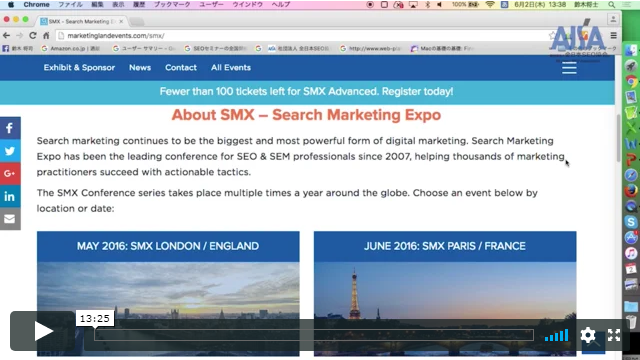Screen dimensions: 640x360
Task: Open Skype from the Dock
Action: [631, 222]
